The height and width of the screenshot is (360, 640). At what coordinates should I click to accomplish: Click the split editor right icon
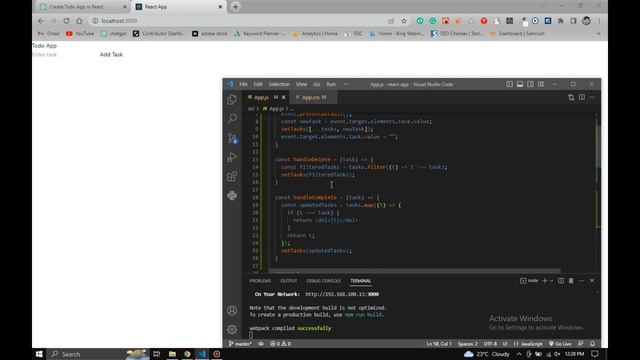[x=582, y=97]
